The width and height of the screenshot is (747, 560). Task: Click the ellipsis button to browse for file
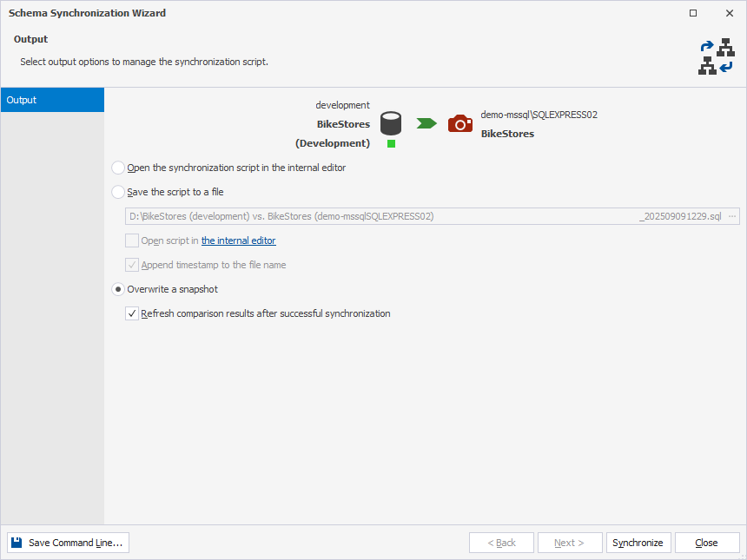732,215
